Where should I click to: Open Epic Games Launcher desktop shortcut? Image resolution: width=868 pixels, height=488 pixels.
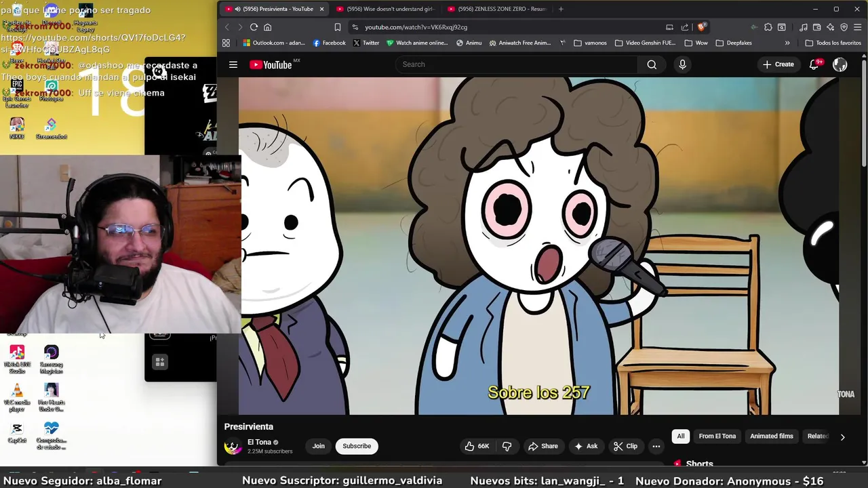(17, 94)
